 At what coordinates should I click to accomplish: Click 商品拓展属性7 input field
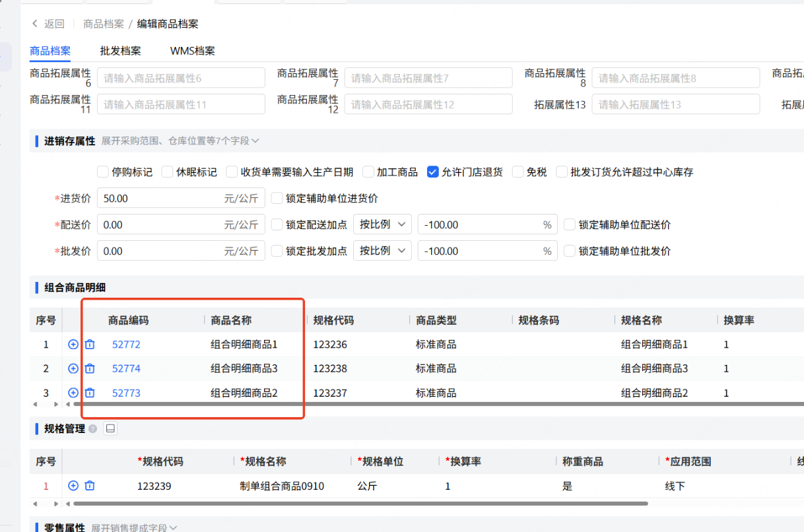428,78
